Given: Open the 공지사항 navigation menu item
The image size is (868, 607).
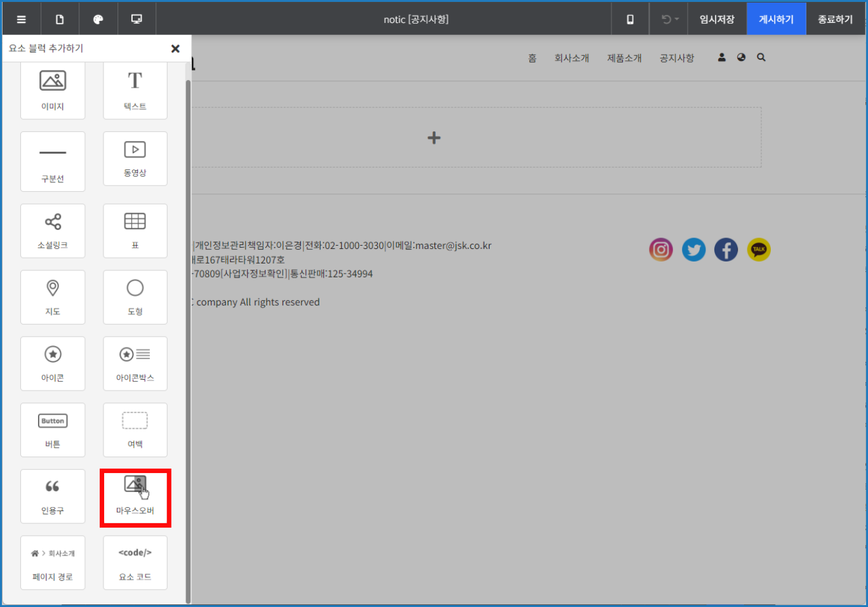Looking at the screenshot, I should coord(677,58).
